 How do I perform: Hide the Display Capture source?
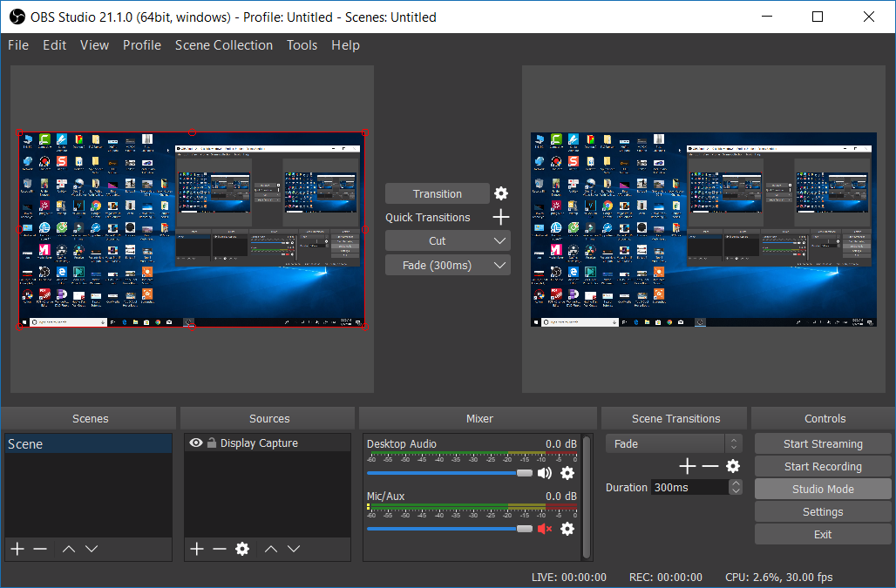point(196,442)
